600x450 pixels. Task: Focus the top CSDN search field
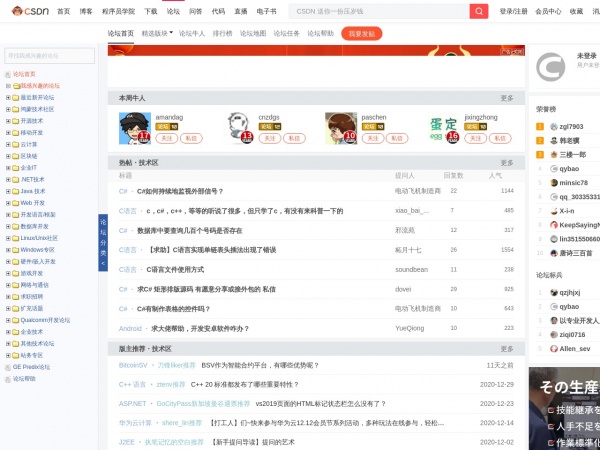[379, 11]
